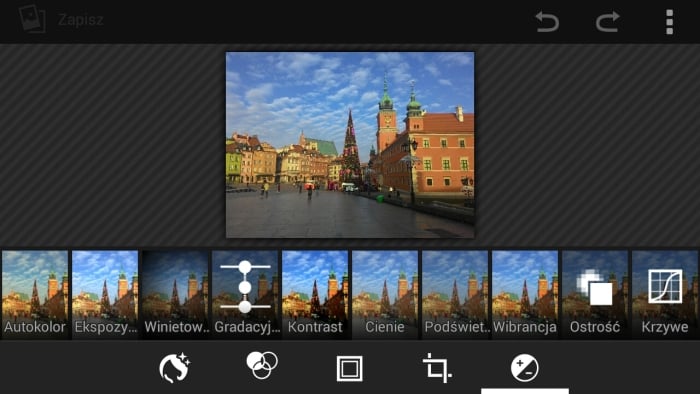Choose the Ekspozycja exposure thumbnail

(105, 294)
